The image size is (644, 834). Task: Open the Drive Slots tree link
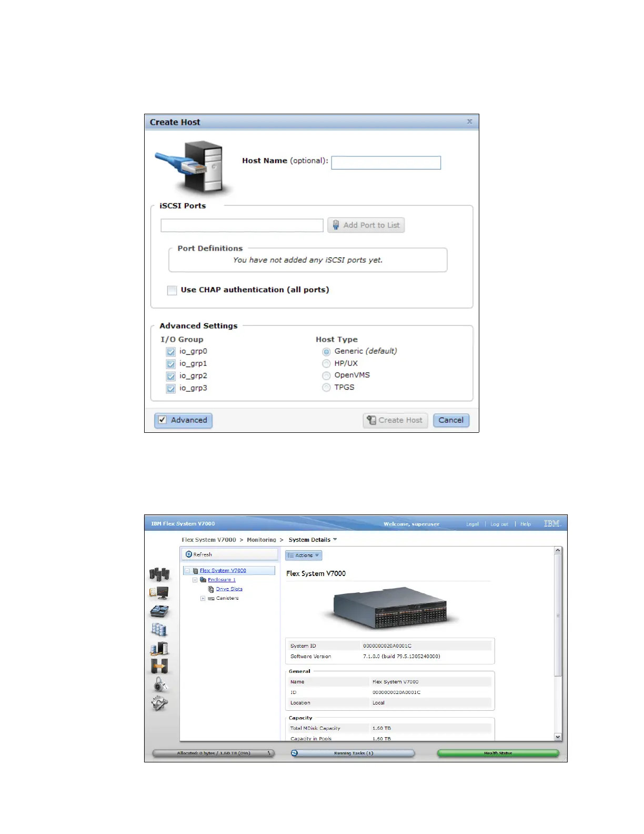coord(229,589)
